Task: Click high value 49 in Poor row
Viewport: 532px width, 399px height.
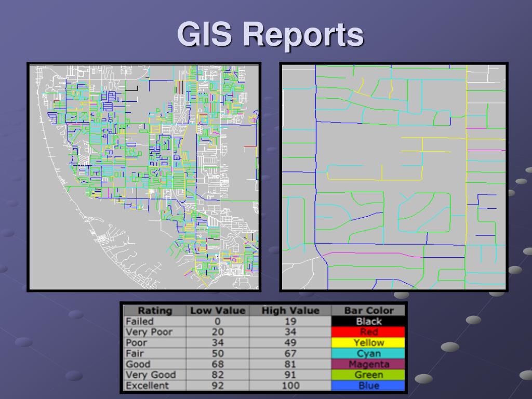Action: click(290, 343)
